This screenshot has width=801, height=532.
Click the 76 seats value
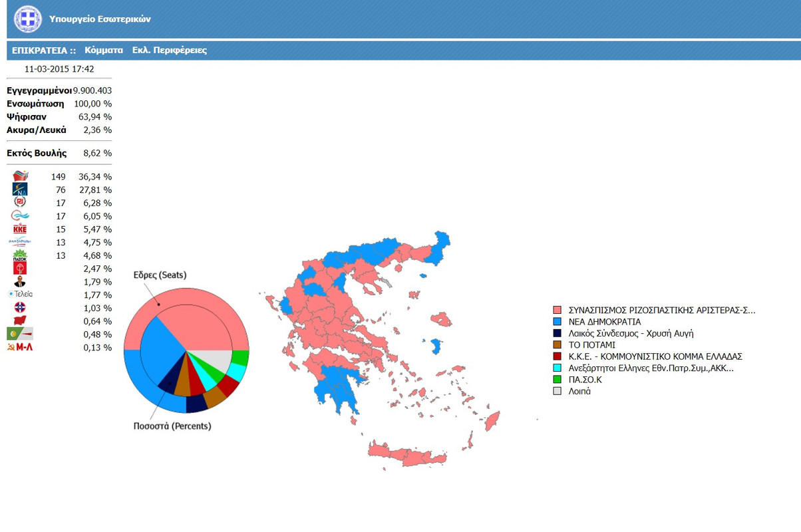click(61, 190)
